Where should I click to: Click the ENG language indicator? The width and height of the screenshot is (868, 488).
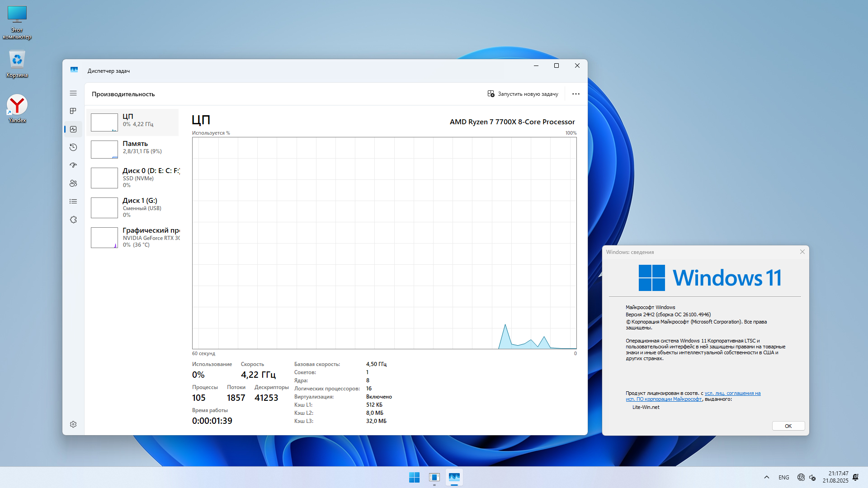[783, 478]
